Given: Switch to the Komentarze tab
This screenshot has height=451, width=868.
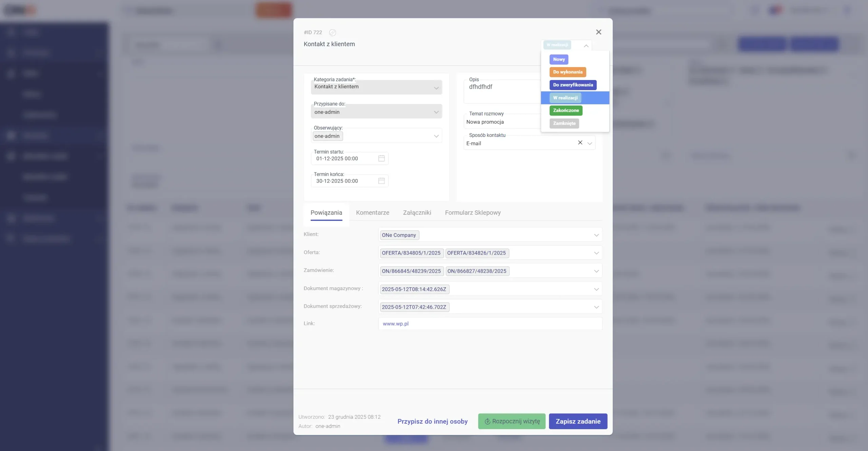Looking at the screenshot, I should coord(372,212).
